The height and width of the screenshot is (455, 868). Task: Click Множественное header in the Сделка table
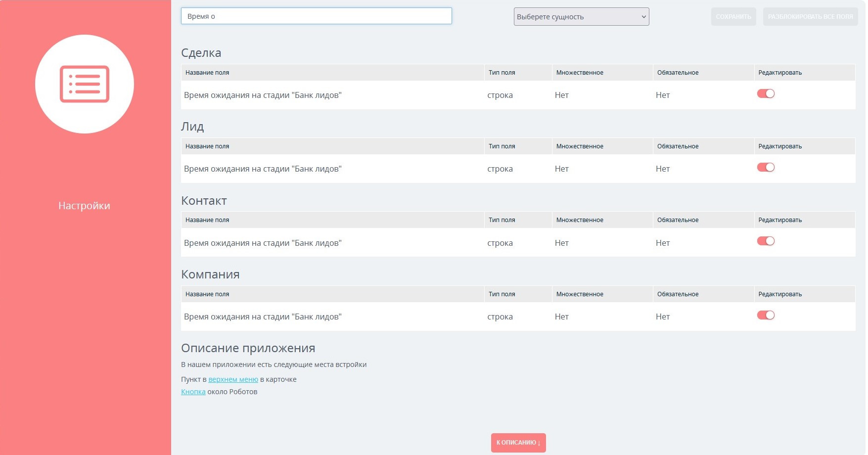(580, 73)
